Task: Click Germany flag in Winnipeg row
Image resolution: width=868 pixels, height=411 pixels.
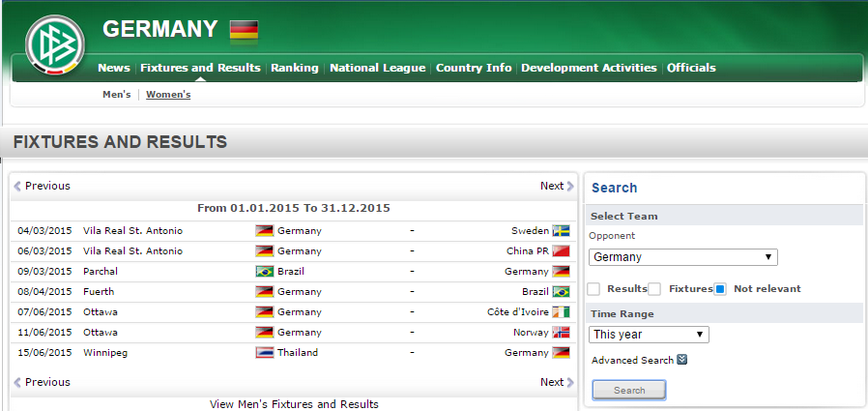Action: click(561, 352)
